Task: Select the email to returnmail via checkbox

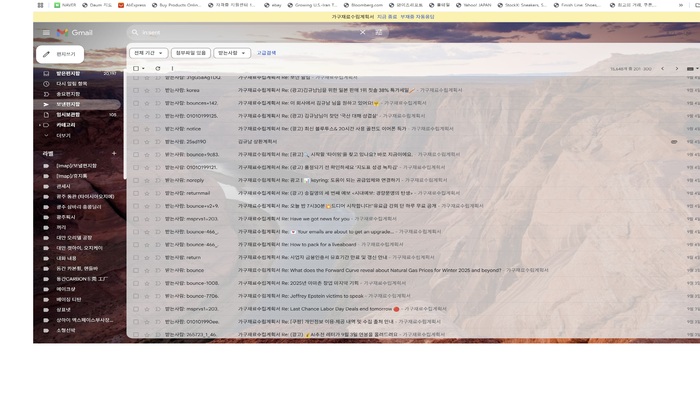Action: (136, 193)
